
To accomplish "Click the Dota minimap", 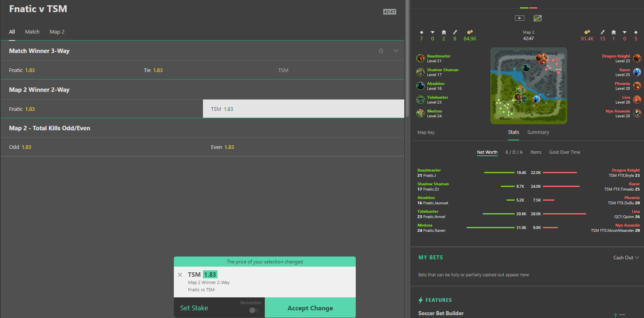I will coord(529,86).
